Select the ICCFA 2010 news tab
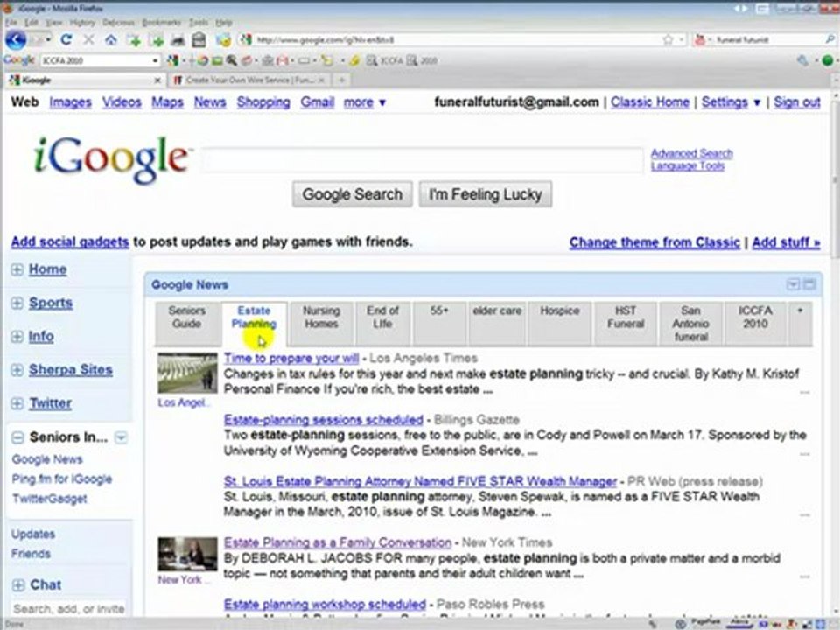840x630 pixels. [755, 324]
